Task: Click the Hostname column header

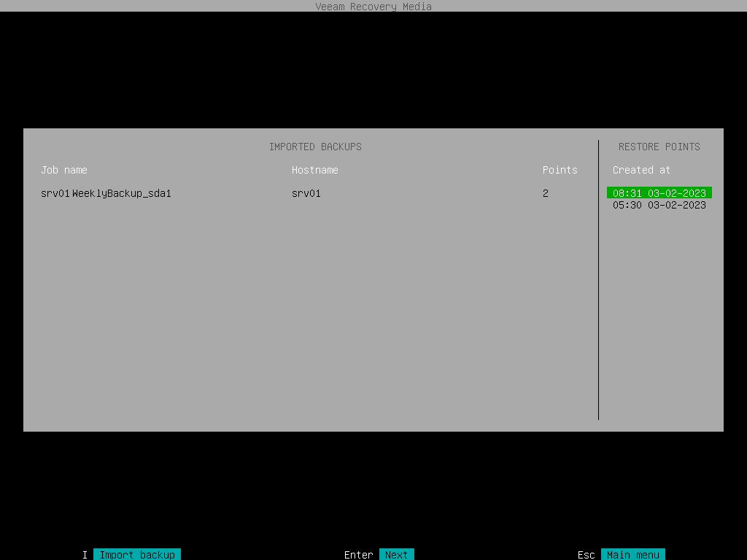Action: (315, 170)
